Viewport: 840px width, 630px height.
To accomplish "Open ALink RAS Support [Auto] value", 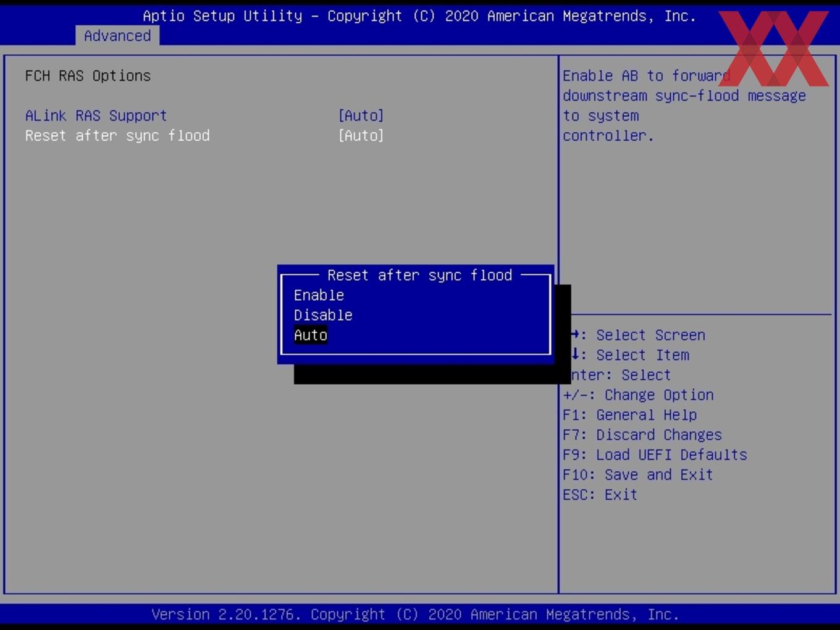I will click(361, 115).
